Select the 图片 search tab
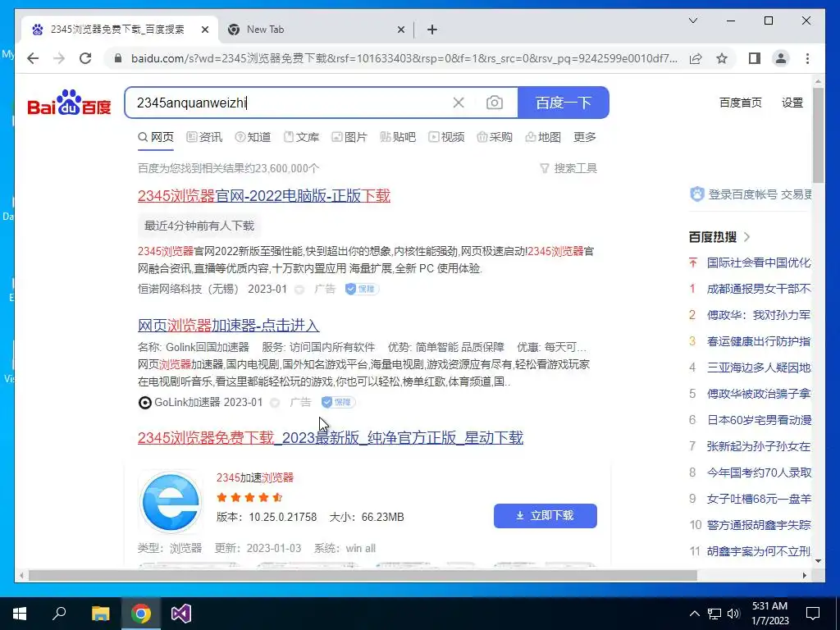The image size is (840, 630). 349,137
